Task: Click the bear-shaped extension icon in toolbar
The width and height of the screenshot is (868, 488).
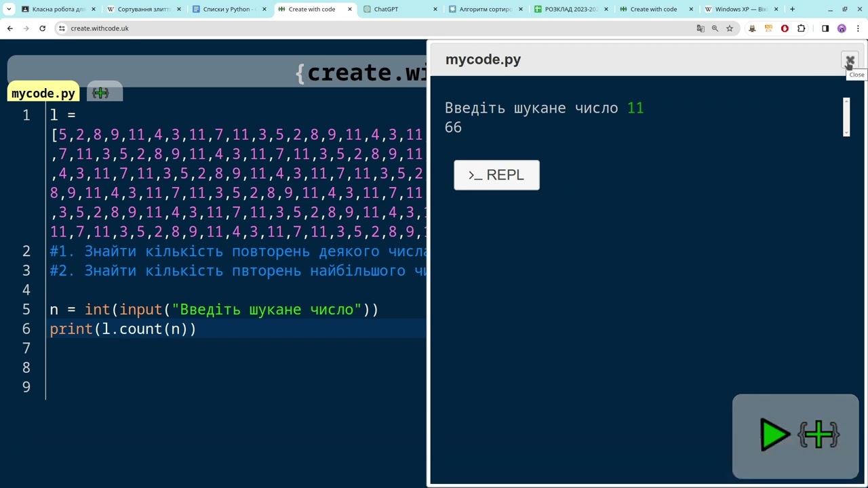Action: 752,28
